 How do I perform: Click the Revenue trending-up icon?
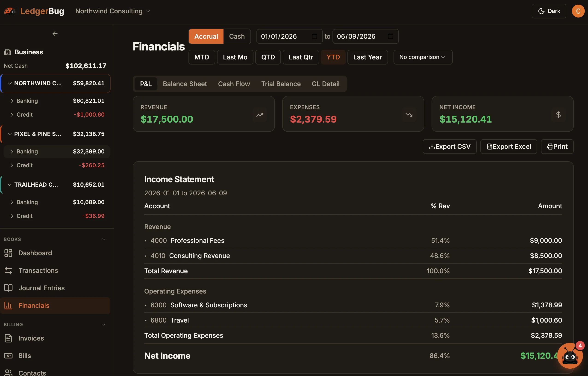(260, 115)
